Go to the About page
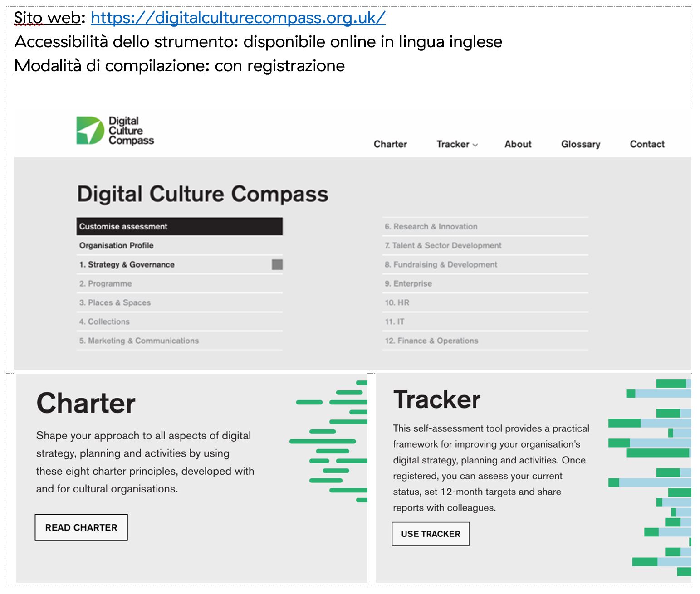700x594 pixels. [518, 144]
